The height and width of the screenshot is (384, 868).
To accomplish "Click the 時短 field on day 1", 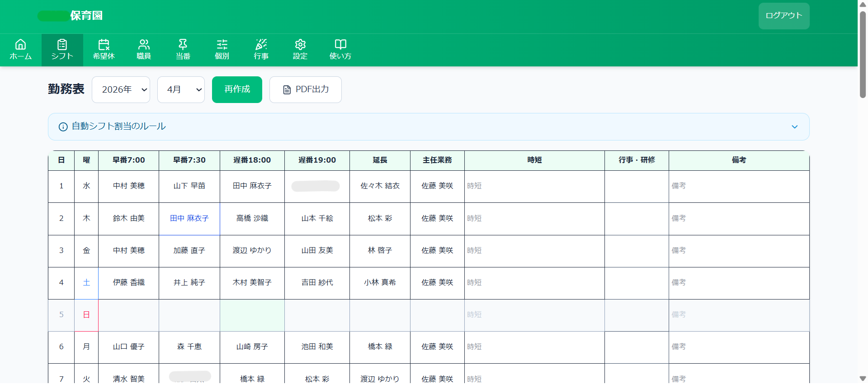I will (534, 186).
